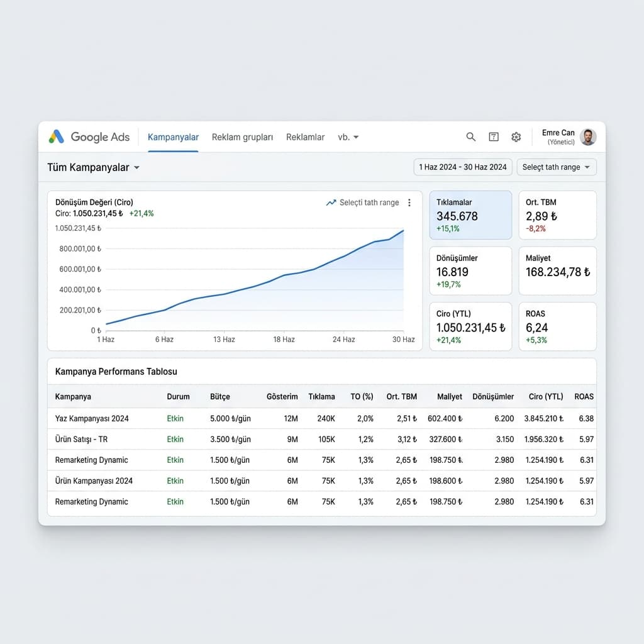Sort by TO (%) column header
Screen dimensions: 644x644
click(x=362, y=397)
